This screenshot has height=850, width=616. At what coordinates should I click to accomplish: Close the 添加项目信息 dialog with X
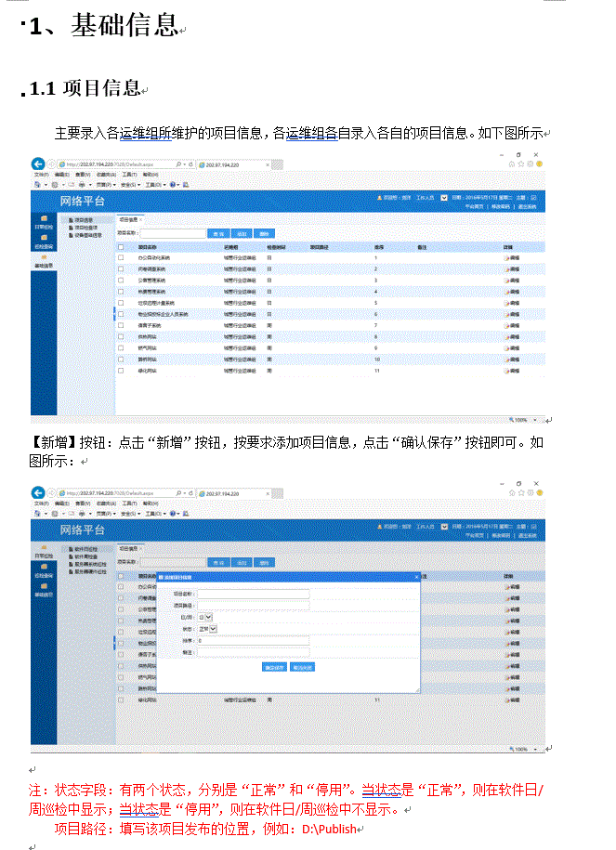(415, 577)
